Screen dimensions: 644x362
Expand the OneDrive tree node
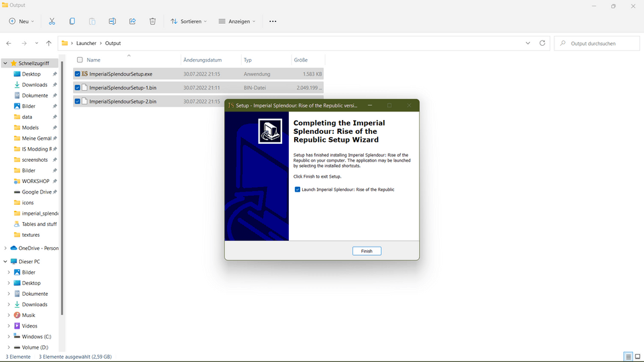(5, 248)
